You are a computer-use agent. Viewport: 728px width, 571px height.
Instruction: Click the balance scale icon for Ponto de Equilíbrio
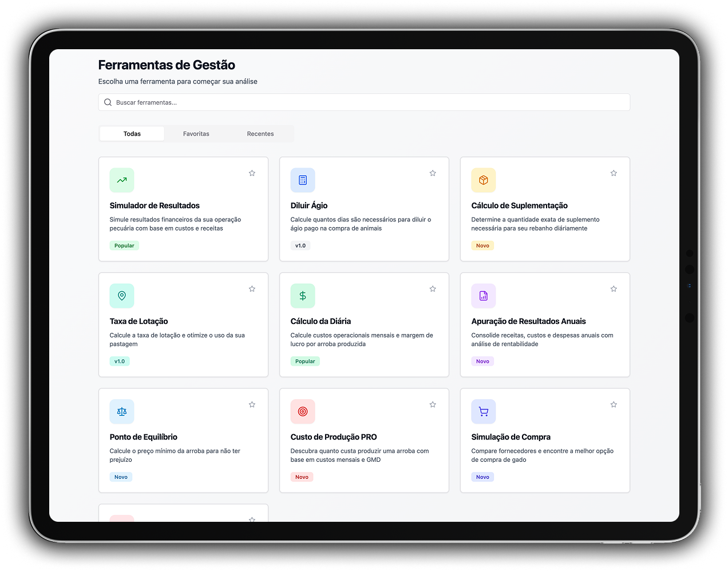(x=121, y=411)
